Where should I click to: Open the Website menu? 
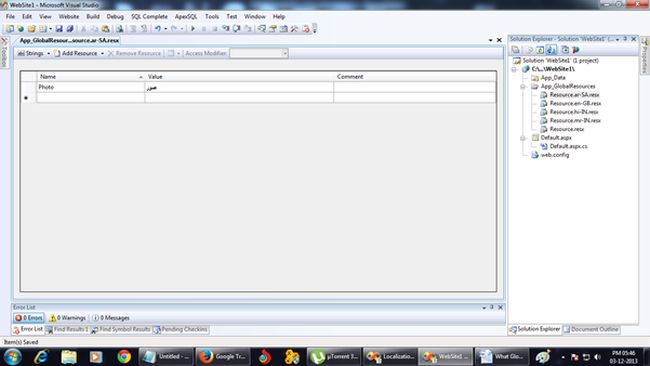(x=69, y=17)
